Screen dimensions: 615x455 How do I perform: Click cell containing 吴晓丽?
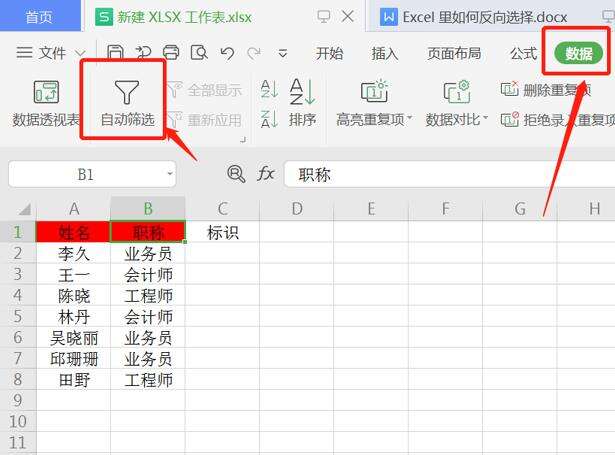[x=73, y=337]
